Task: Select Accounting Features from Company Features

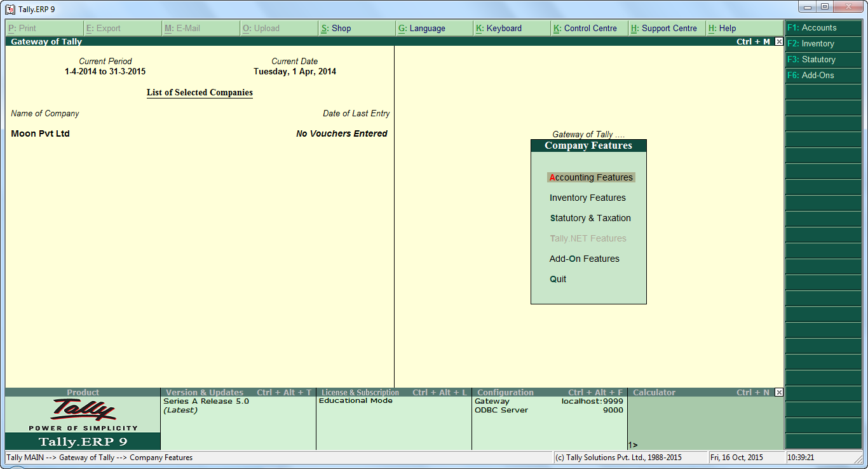Action: [590, 177]
